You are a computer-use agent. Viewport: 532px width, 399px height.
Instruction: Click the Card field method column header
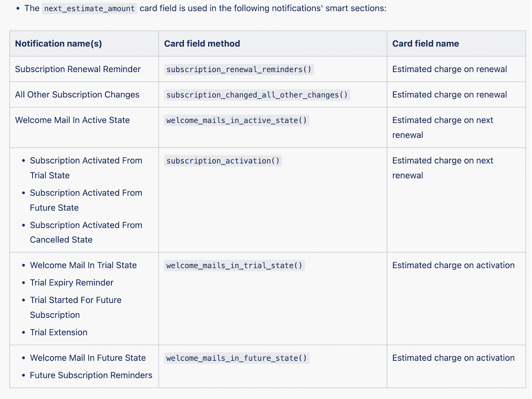click(202, 44)
